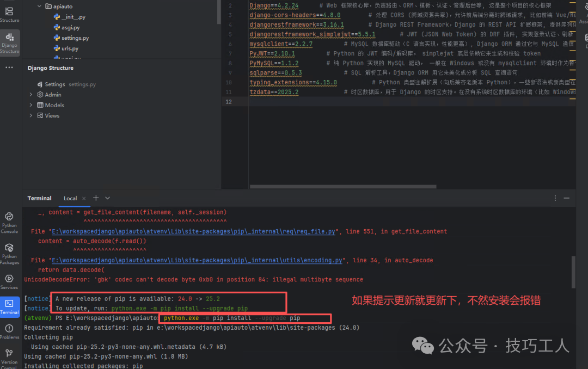
Task: Click the editor horizontal scrollbar
Action: pos(343,186)
